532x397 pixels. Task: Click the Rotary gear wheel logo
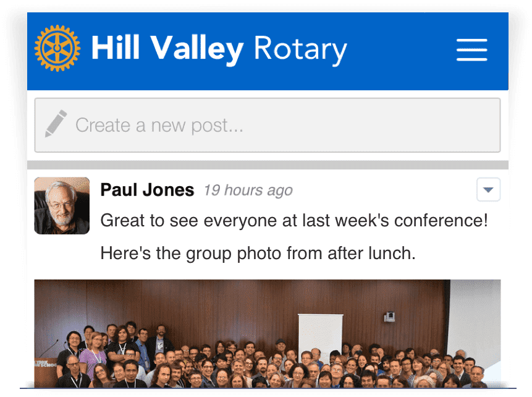coord(57,48)
